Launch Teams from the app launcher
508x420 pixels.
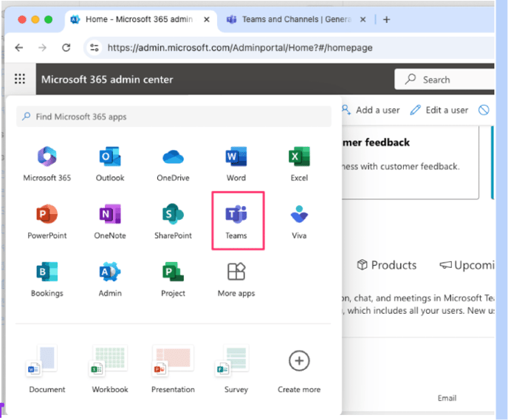pos(236,214)
